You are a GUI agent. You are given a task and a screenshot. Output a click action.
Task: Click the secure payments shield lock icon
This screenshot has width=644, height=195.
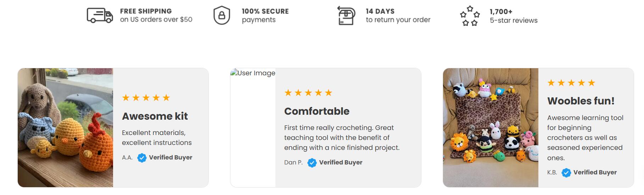[x=222, y=16]
